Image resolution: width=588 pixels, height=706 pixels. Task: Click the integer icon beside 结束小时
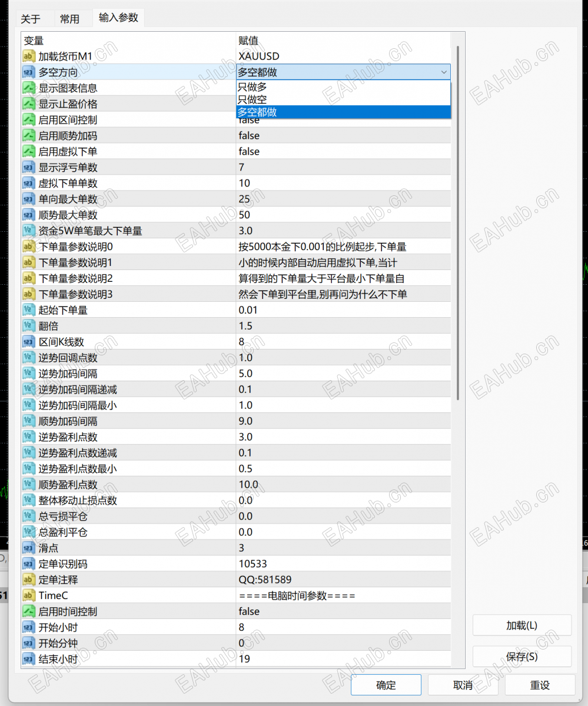pos(29,659)
